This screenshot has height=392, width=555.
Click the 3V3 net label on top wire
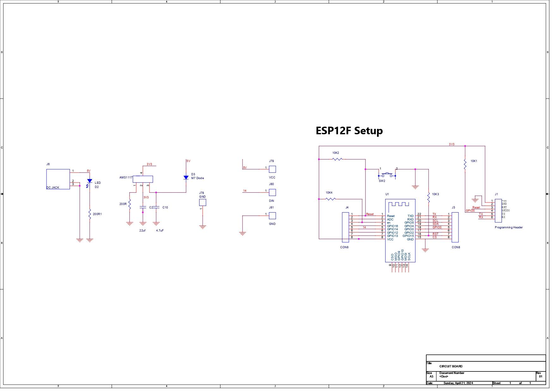click(x=452, y=144)
